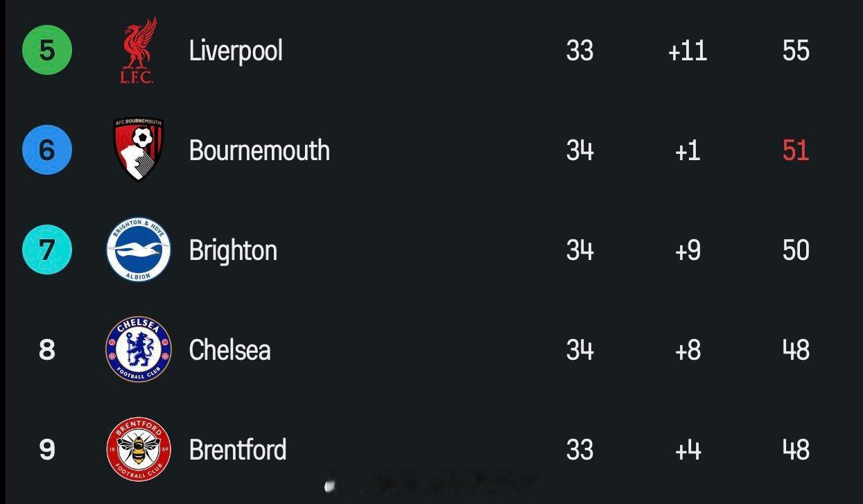Viewport: 863px width, 504px height.
Task: Click Chelsea's 34 matches played
Action: pos(579,350)
